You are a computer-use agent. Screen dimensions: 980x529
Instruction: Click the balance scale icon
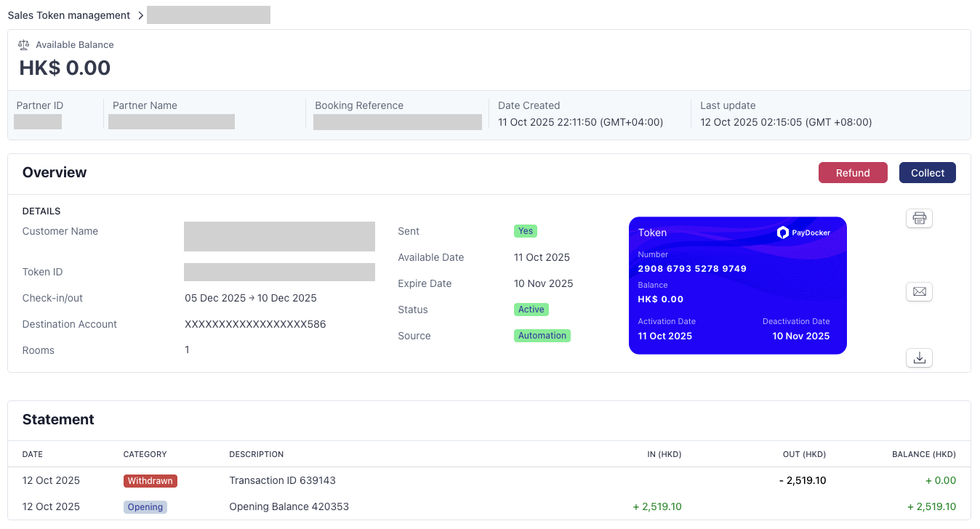[24, 44]
